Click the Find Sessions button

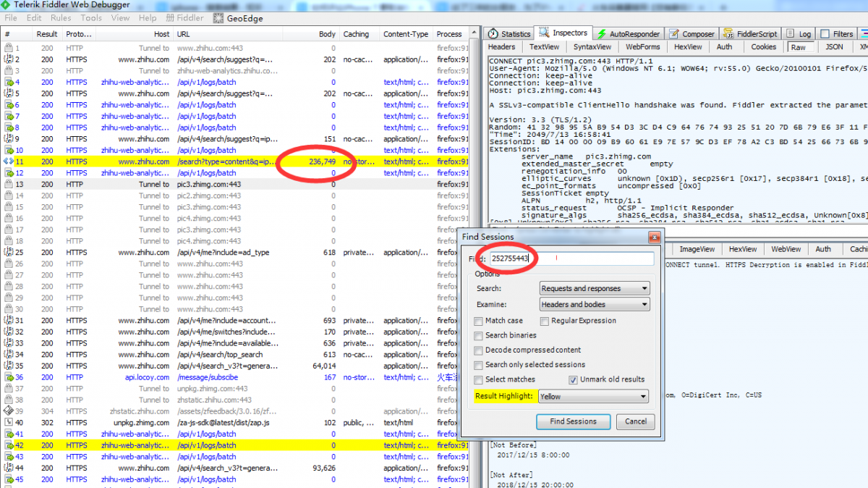[573, 421]
